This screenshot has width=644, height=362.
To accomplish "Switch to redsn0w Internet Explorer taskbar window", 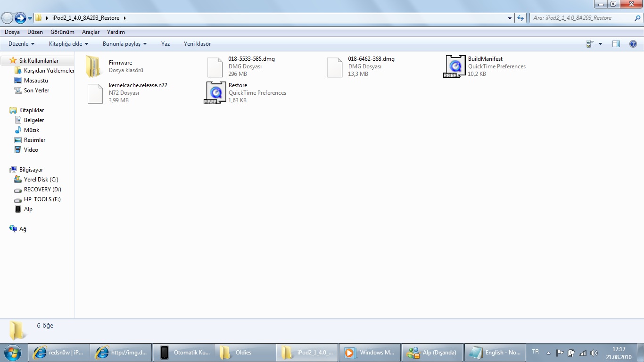I will 58,353.
